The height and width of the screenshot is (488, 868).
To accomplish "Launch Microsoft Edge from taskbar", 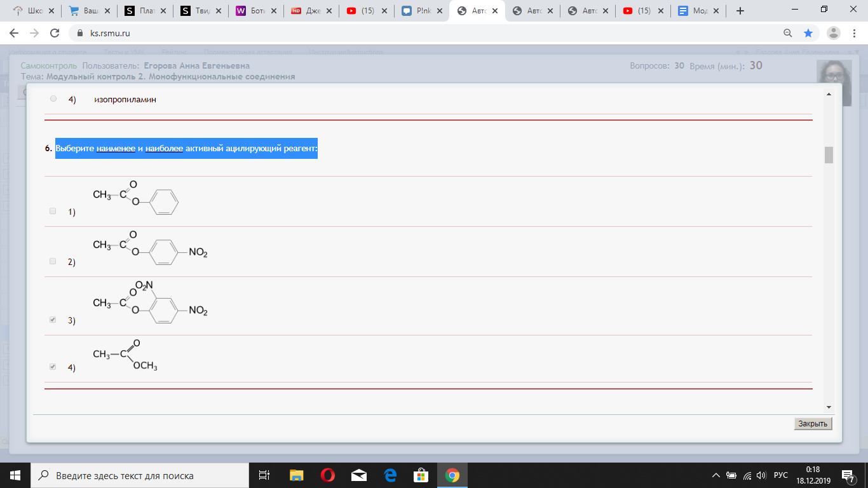I will click(x=390, y=475).
